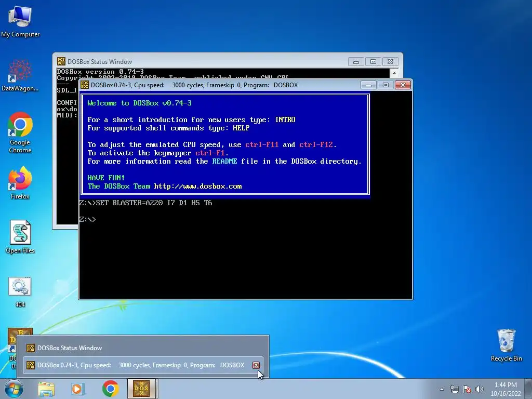The image size is (532, 399).
Task: Close the DOSBox Status Window
Action: click(390, 62)
